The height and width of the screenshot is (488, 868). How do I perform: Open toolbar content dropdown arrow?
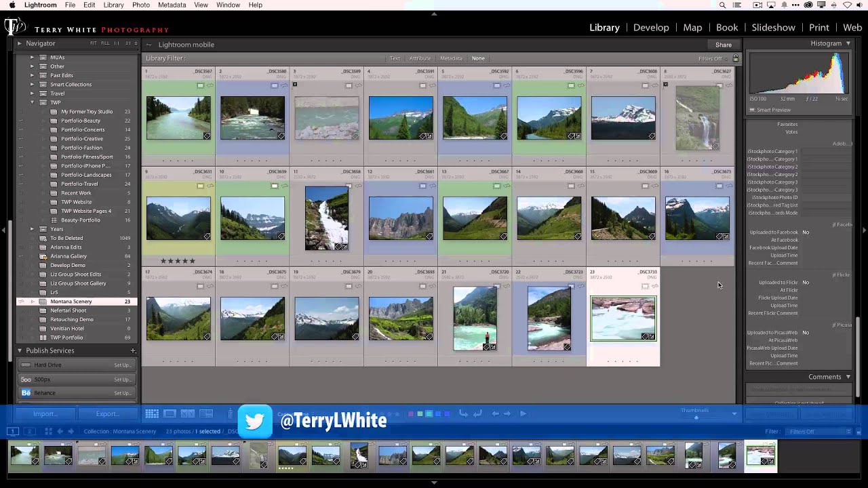[734, 413]
